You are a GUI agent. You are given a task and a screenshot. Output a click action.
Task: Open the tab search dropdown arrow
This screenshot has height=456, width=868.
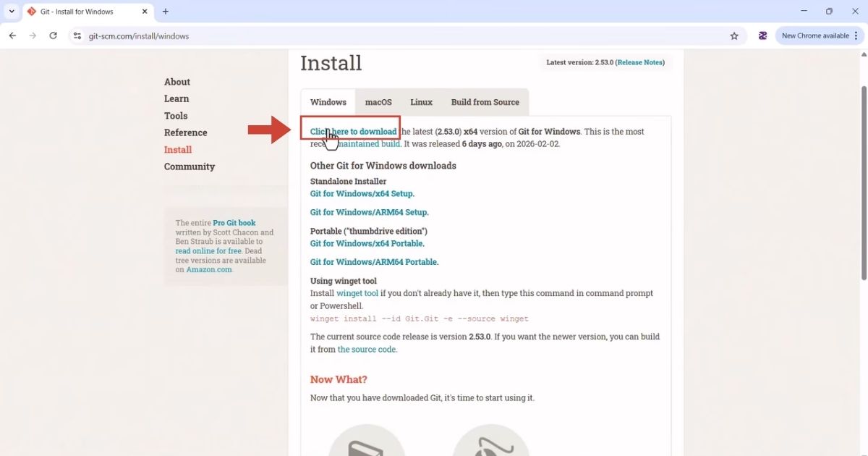(x=12, y=12)
